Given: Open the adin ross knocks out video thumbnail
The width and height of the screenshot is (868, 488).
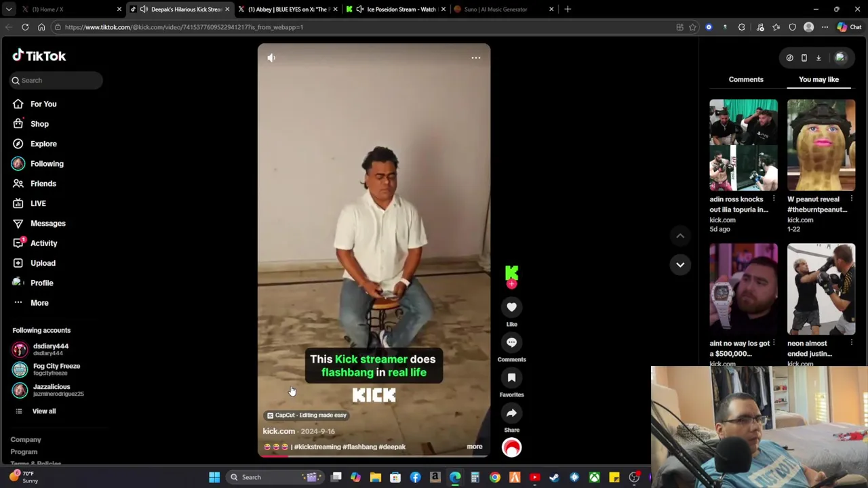Looking at the screenshot, I should coord(743,145).
